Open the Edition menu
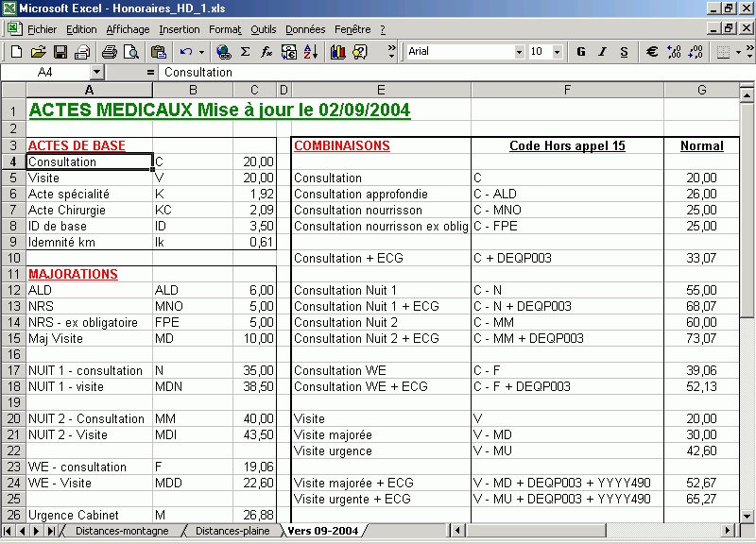The image size is (756, 544). 81,29
